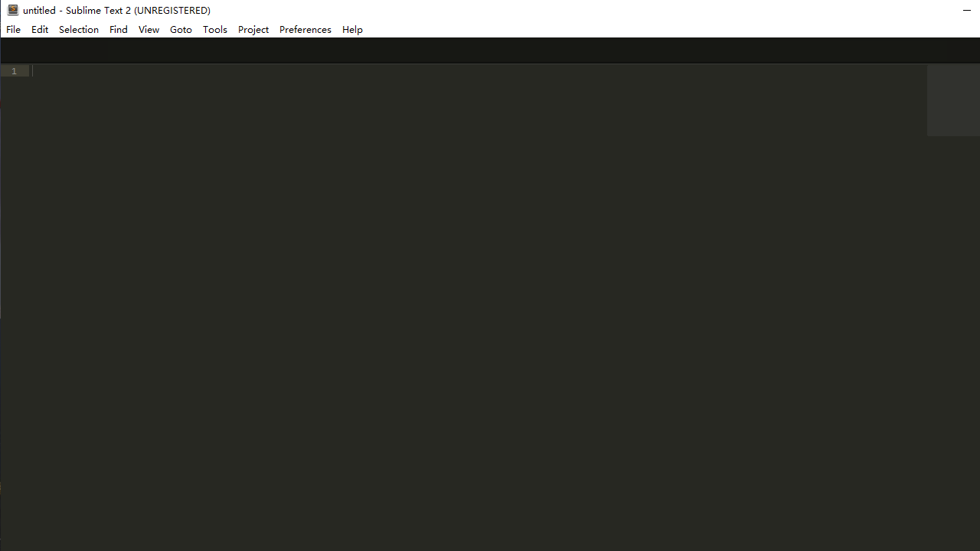Click the empty gutter area below line 1
Viewport: 980px width, 551px height.
14,306
